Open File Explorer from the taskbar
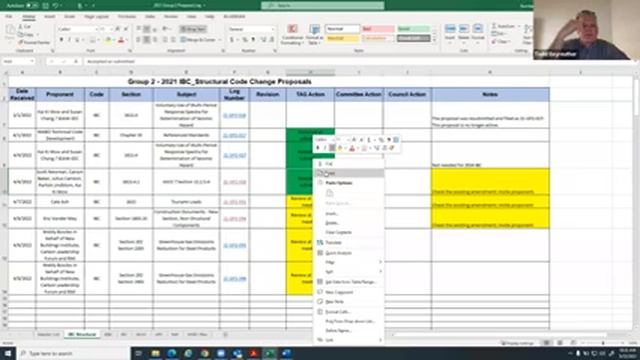 pos(156,353)
